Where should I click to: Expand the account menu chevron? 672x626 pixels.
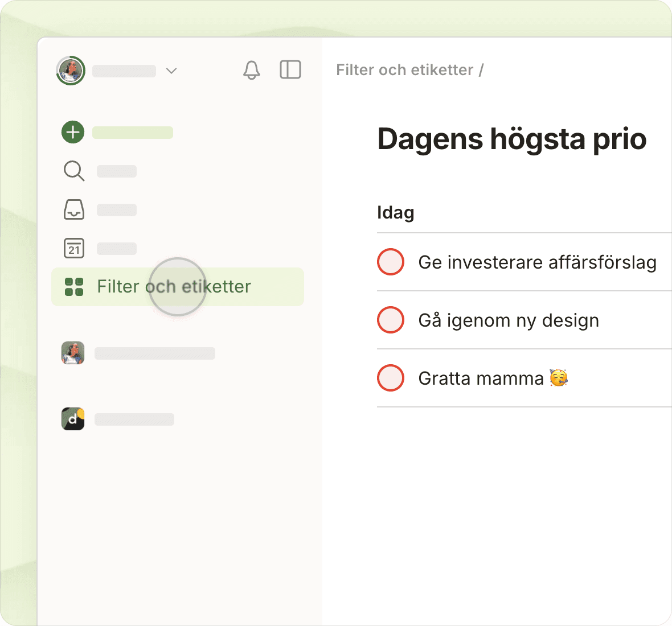(171, 71)
